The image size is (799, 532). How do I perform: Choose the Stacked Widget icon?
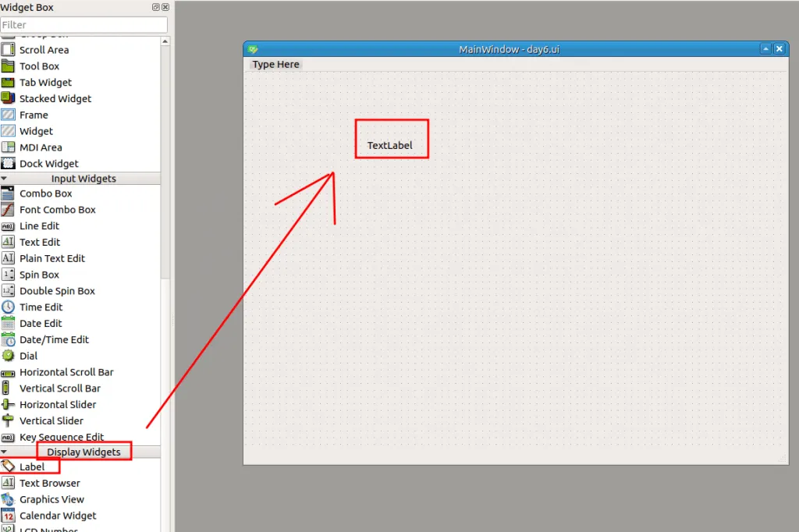pyautogui.click(x=8, y=99)
